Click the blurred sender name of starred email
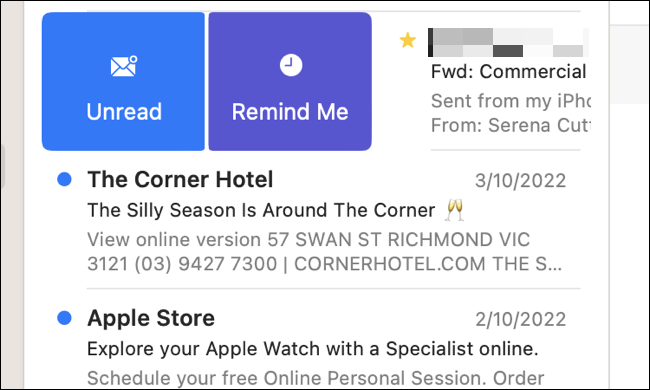This screenshot has width=650, height=390. click(x=508, y=42)
